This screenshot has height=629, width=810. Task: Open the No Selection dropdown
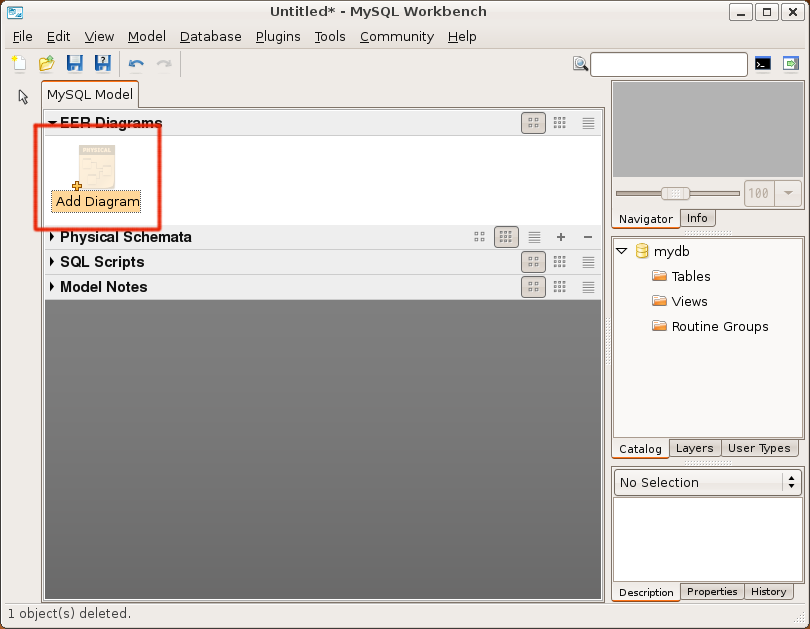pos(707,482)
